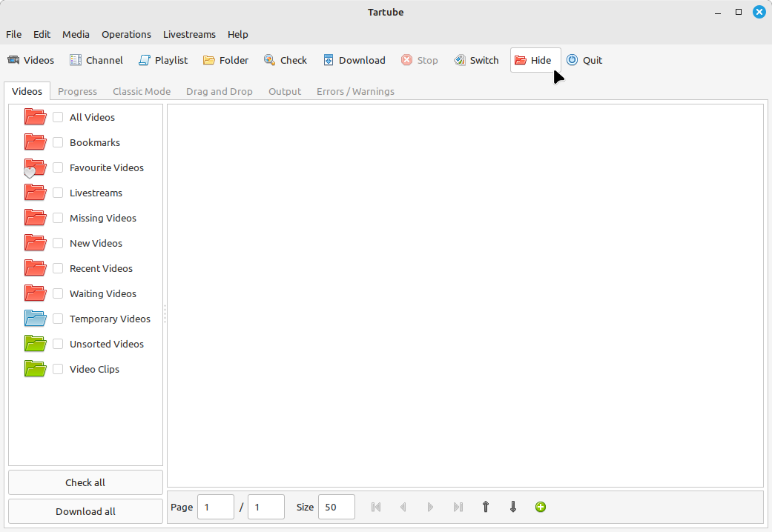Click the Switch toolbar icon

(459, 60)
